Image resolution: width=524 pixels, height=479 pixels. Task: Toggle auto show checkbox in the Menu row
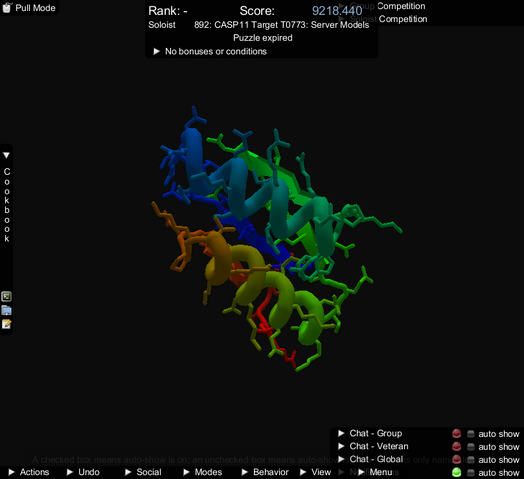pyautogui.click(x=471, y=473)
